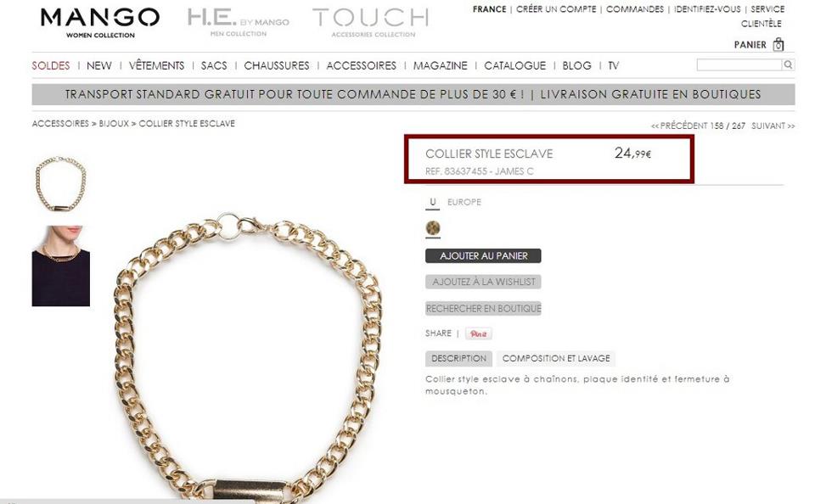815x504 pixels.
Task: Open the Chaussures menu item
Action: pyautogui.click(x=277, y=65)
